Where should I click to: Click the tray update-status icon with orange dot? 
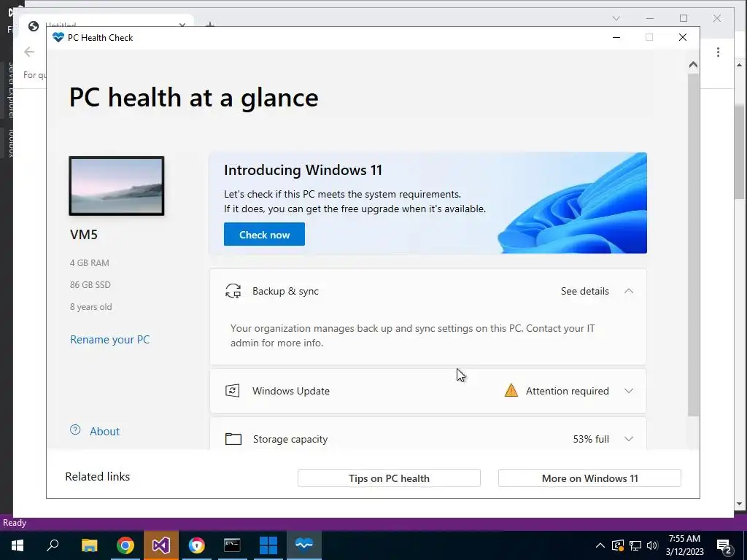[617, 545]
